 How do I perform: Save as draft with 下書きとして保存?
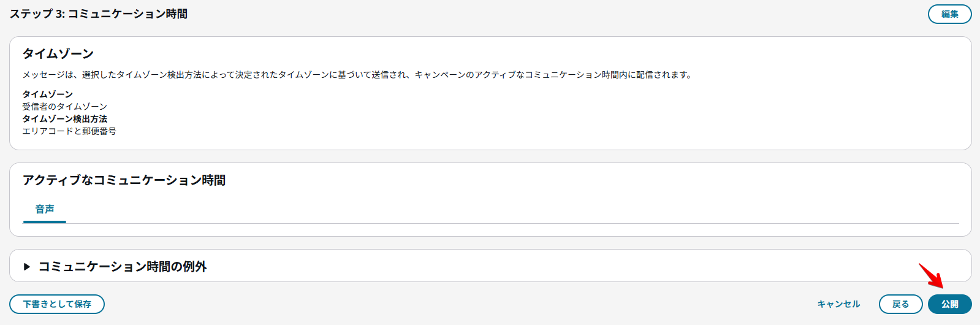[57, 304]
